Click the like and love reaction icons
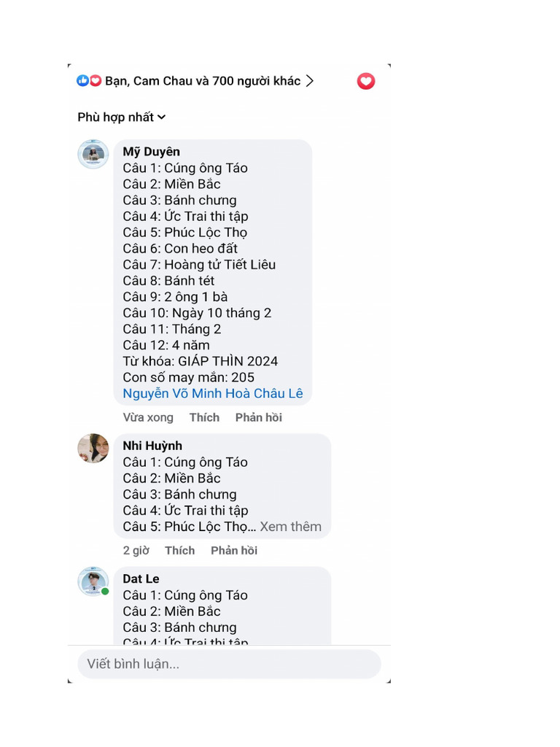Viewport: 560px width, 747px height. click(x=89, y=81)
